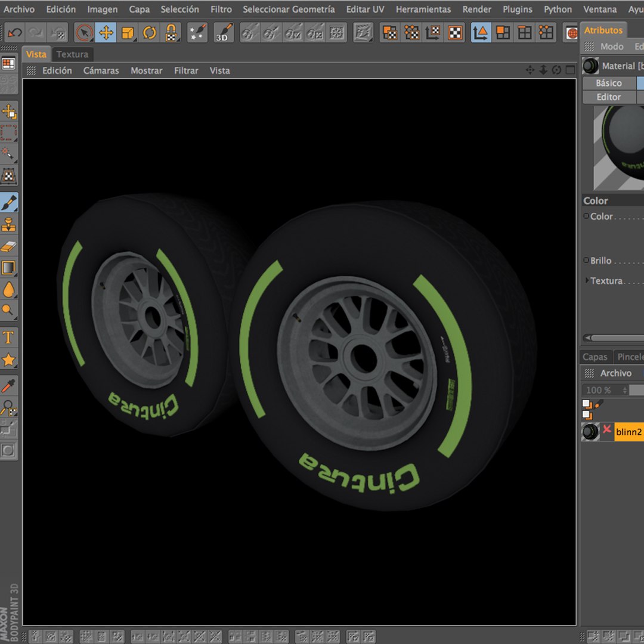Click the 100 % opacity stepper arrows
This screenshot has width=644, height=644.
pyautogui.click(x=625, y=390)
